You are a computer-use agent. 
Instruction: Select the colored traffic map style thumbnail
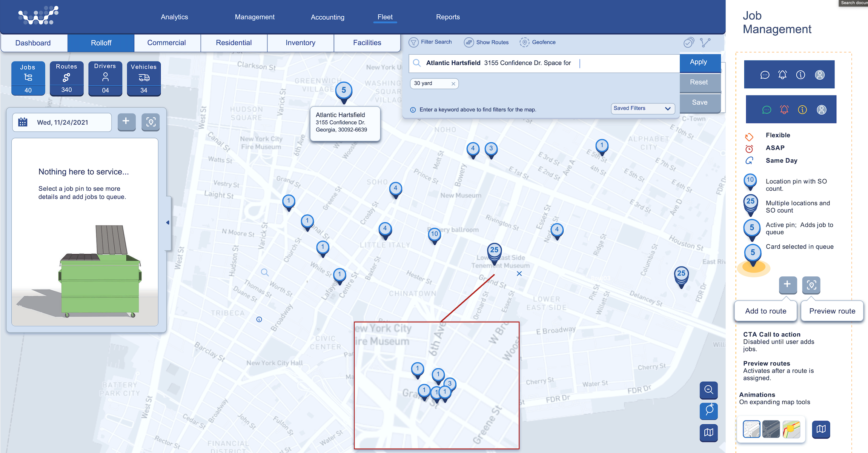pos(791,429)
